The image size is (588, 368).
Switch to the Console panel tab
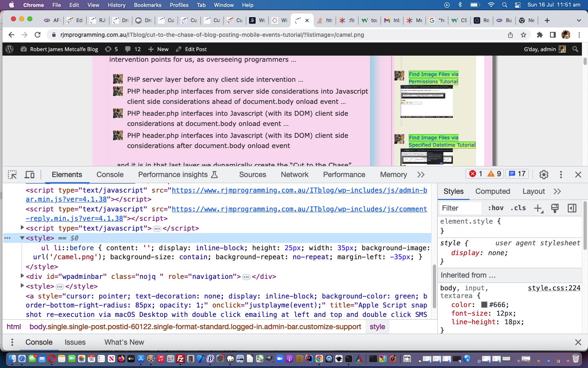coord(110,175)
